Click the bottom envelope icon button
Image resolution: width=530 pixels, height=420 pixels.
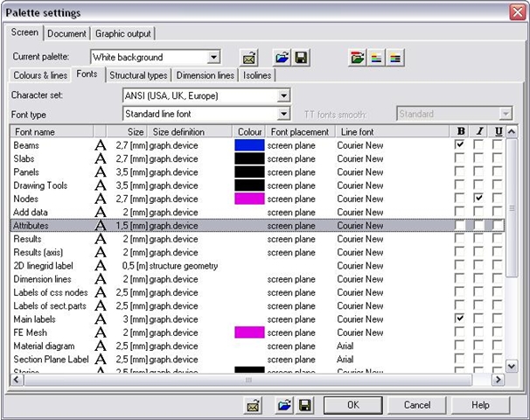253,405
